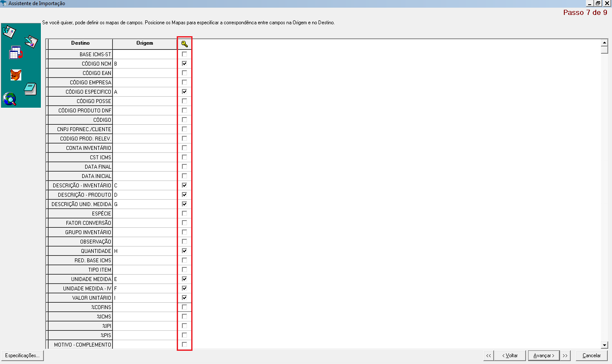
Task: Toggle key checkbox for CÓDIGO EAN
Action: (x=184, y=73)
